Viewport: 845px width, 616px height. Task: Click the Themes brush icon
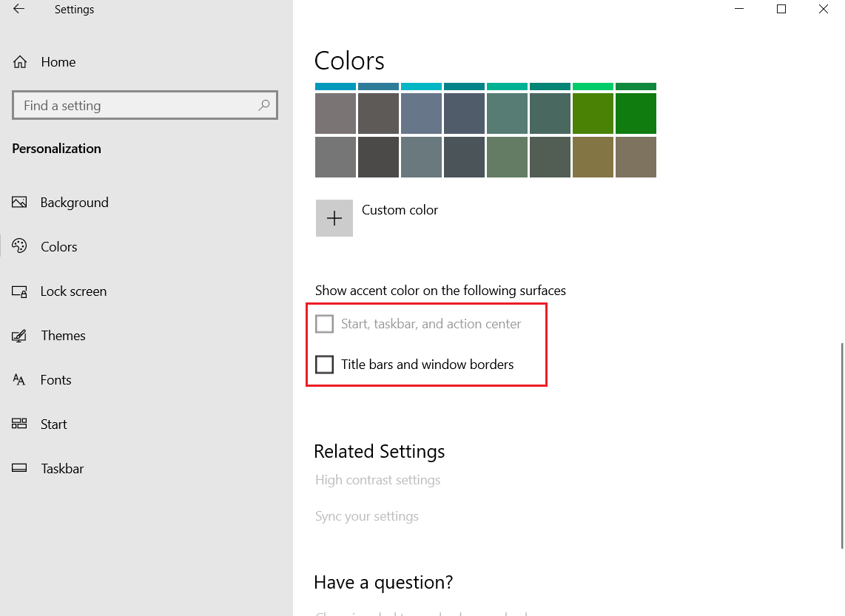[x=19, y=336]
